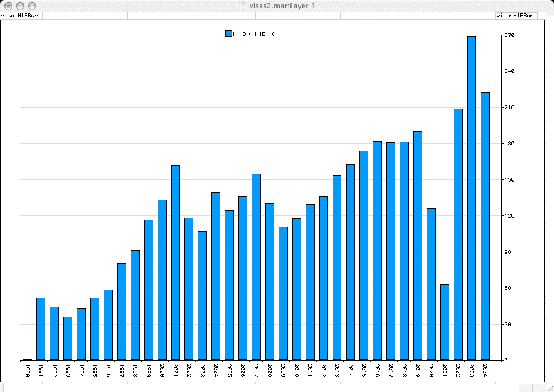Click the window resize grip at bottom-right corner

pos(548,387)
